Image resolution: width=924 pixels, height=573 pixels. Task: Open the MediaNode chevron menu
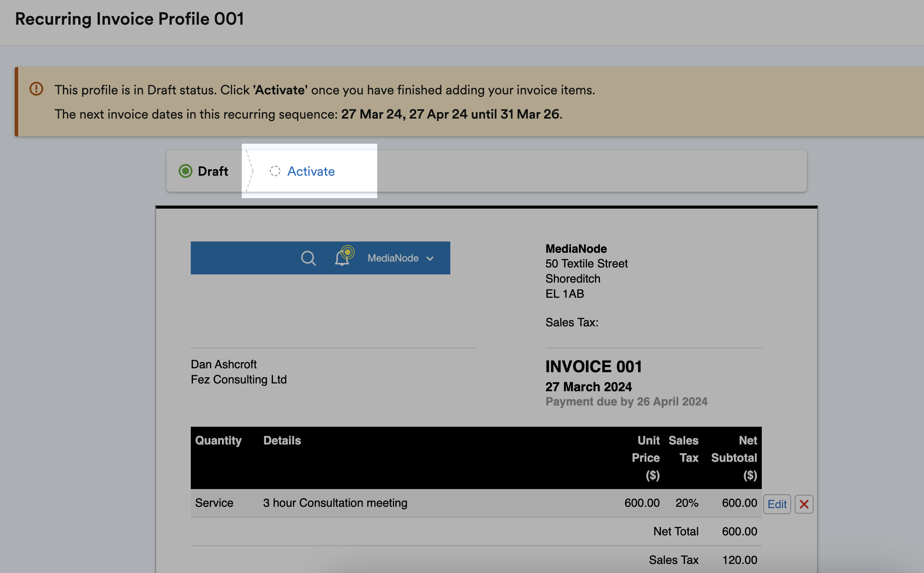point(430,258)
